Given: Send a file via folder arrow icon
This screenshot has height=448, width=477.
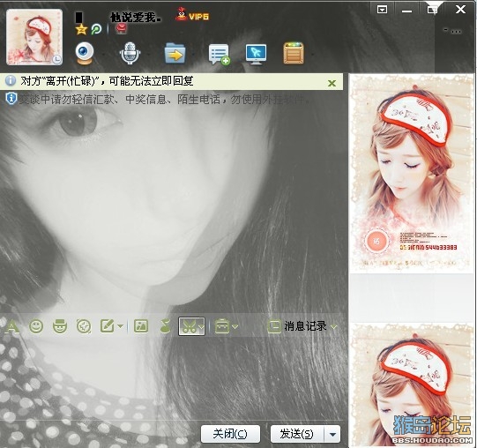Looking at the screenshot, I should click(175, 54).
